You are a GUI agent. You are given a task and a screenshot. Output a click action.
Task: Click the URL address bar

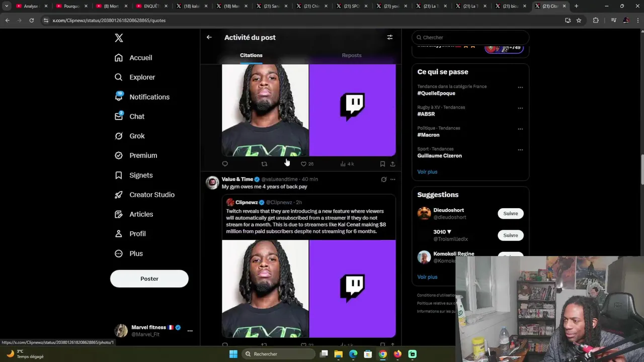click(x=302, y=20)
